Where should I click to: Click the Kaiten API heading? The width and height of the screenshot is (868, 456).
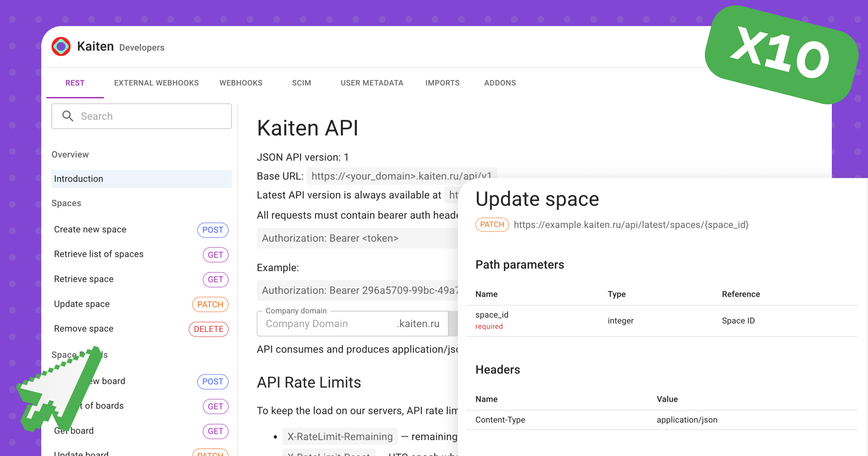307,128
